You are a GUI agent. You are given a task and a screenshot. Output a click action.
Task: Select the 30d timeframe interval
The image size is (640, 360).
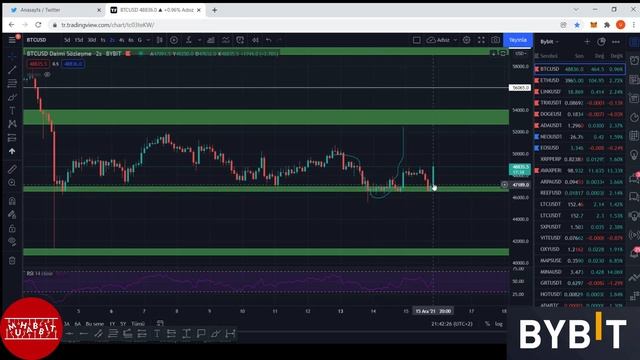pos(92,40)
